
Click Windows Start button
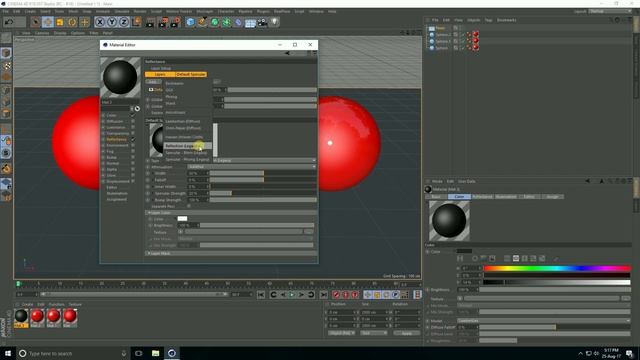pyautogui.click(x=8, y=353)
